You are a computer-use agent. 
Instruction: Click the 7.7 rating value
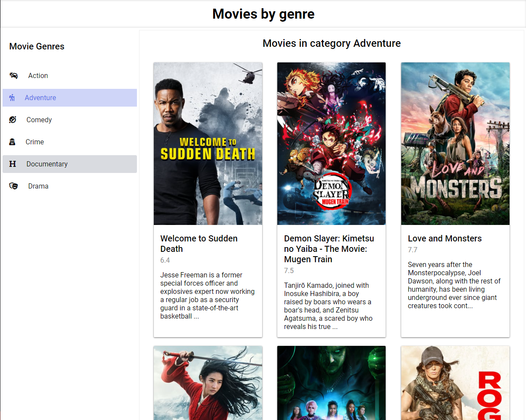(412, 250)
